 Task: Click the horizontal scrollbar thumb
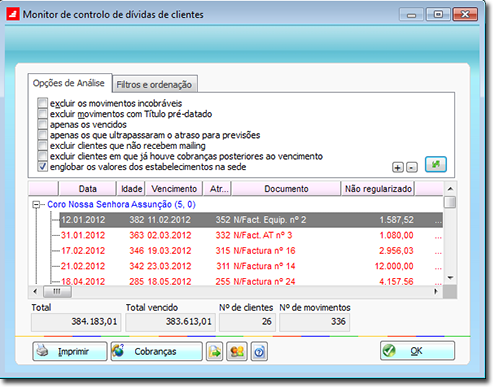57,292
